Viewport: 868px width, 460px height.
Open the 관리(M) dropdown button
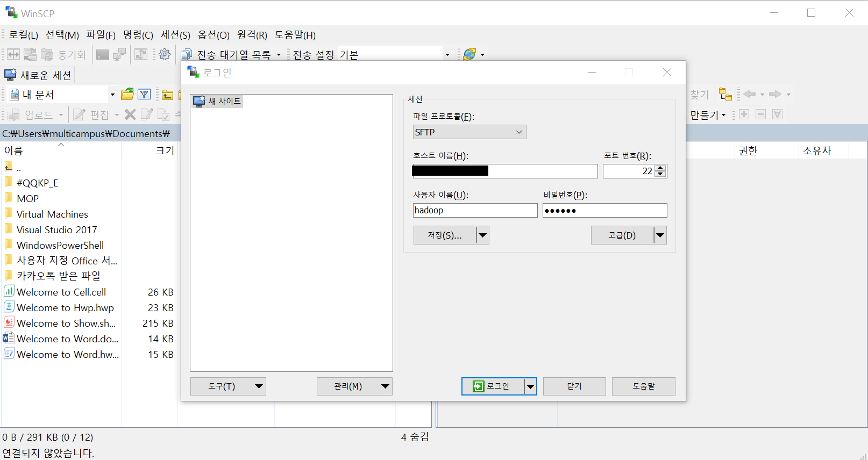pyautogui.click(x=355, y=386)
